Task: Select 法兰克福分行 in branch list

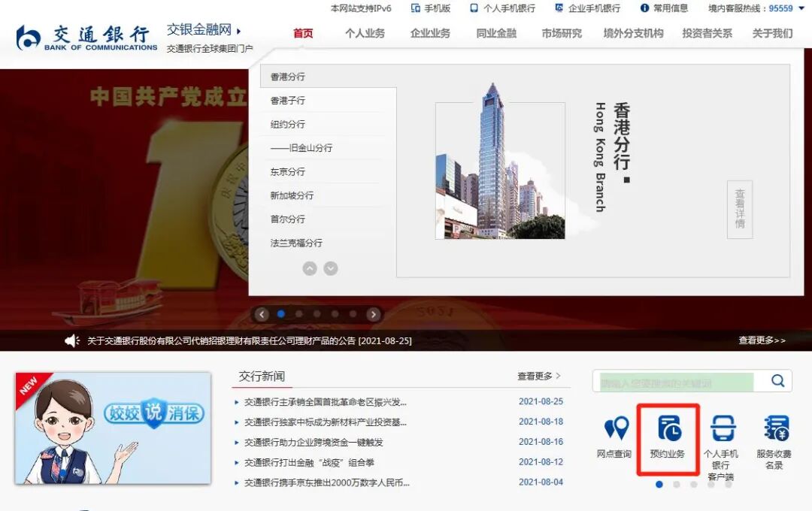Action: tap(296, 243)
